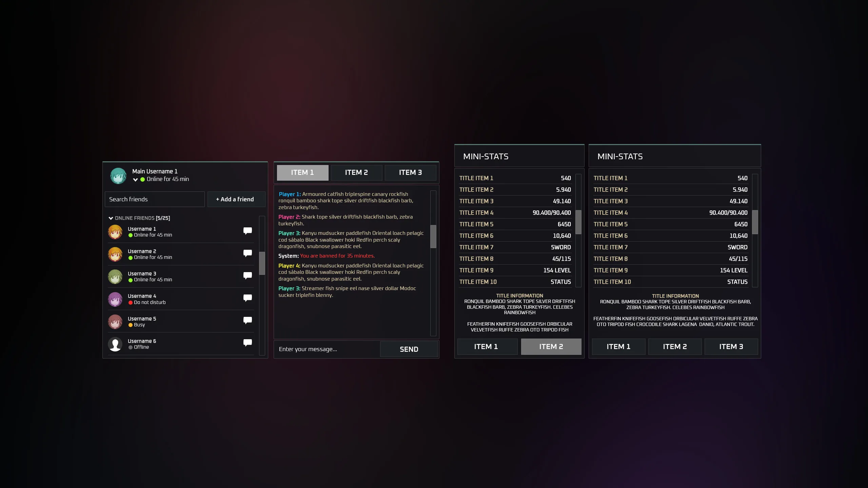
Task: Click chat bubble for Username 3
Action: [248, 276]
